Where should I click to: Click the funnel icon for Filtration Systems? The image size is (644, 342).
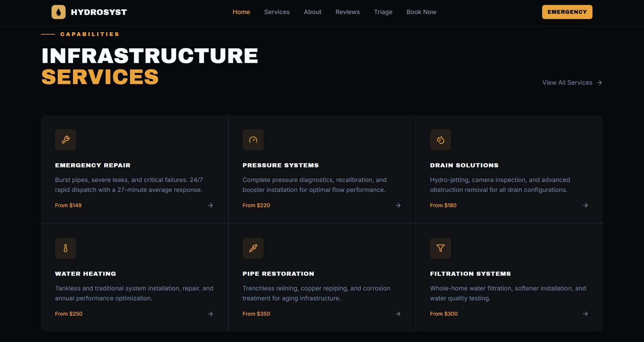coord(440,248)
